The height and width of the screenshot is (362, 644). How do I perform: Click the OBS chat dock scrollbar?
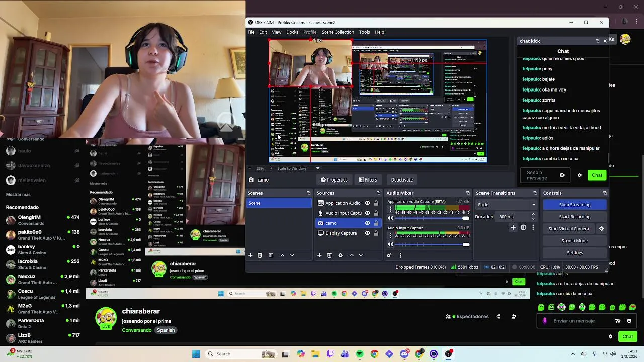(608, 159)
